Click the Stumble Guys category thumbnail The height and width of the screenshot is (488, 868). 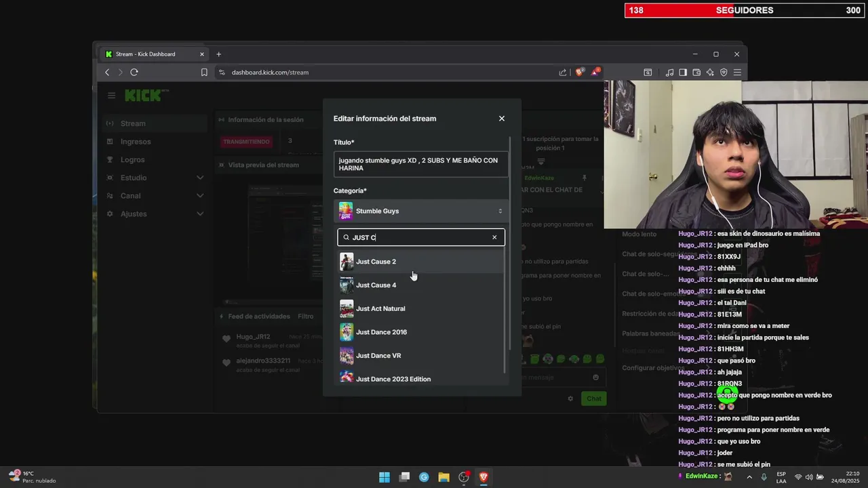pyautogui.click(x=346, y=211)
